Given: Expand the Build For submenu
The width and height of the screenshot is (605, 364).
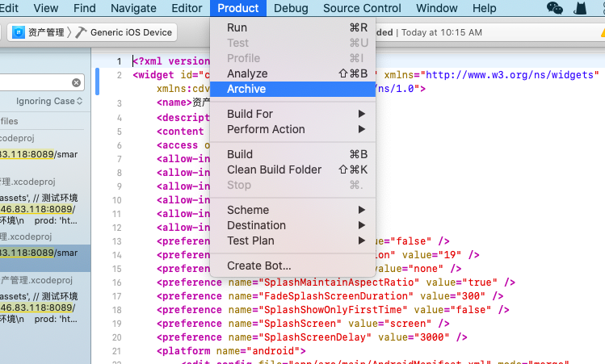Looking at the screenshot, I should click(293, 114).
